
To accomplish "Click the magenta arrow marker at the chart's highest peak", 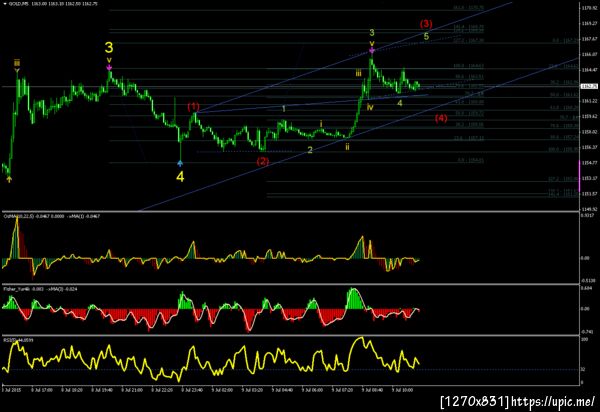I will coord(372,50).
